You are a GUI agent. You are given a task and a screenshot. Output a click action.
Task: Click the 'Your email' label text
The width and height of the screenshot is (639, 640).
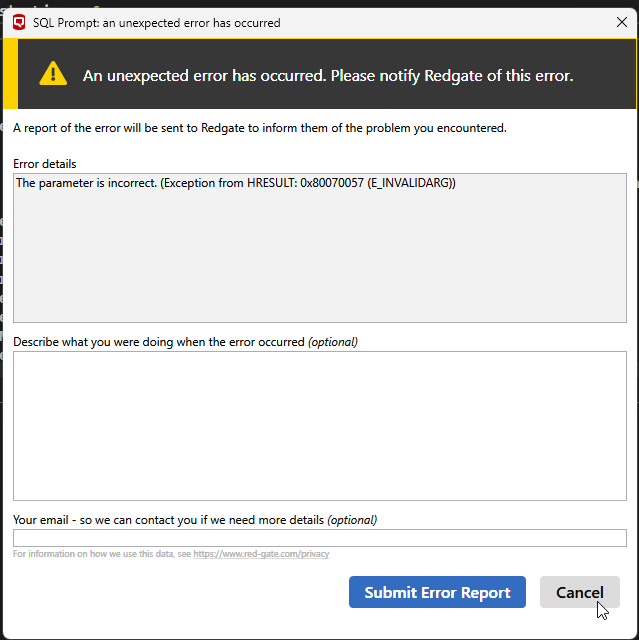tap(168, 520)
